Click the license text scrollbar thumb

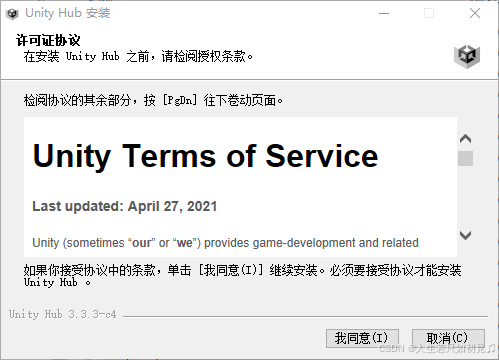click(465, 158)
